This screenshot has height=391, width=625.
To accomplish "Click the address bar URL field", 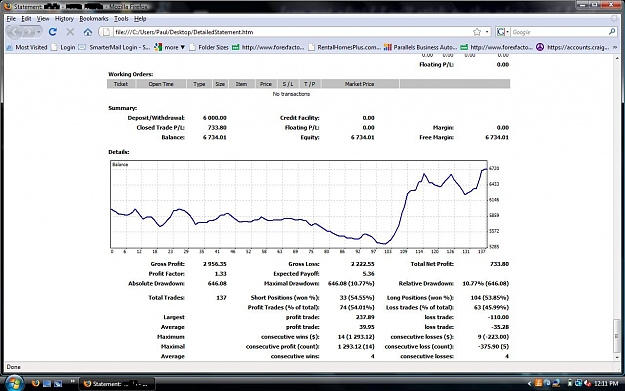I will (291, 32).
